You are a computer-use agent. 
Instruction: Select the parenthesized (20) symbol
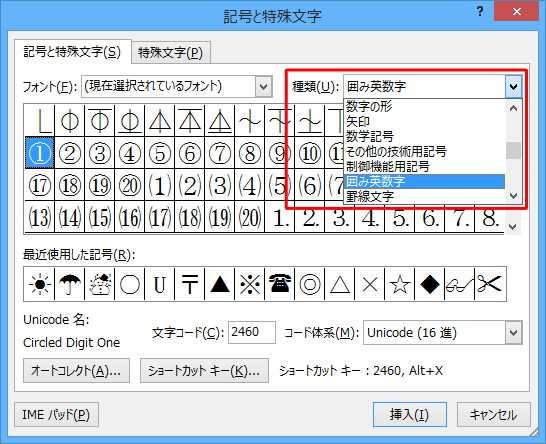[249, 217]
